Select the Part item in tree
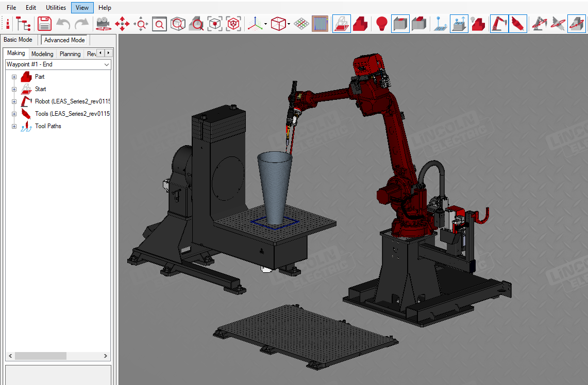Screen dimensions: 588x385 pos(40,77)
